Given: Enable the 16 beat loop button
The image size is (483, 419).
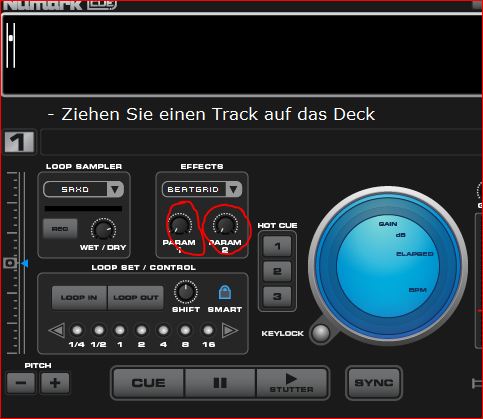Looking at the screenshot, I should (208, 330).
